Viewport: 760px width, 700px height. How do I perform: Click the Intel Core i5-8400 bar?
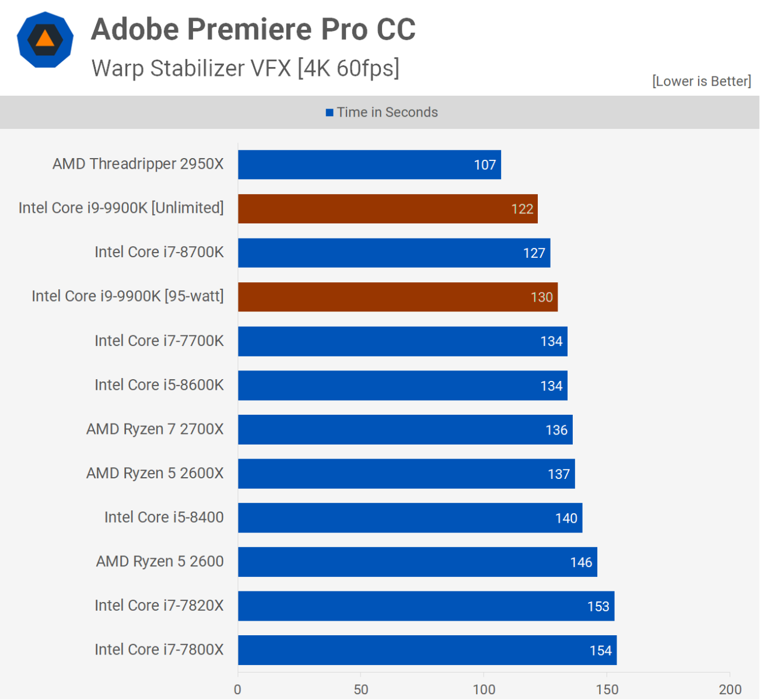click(x=409, y=518)
